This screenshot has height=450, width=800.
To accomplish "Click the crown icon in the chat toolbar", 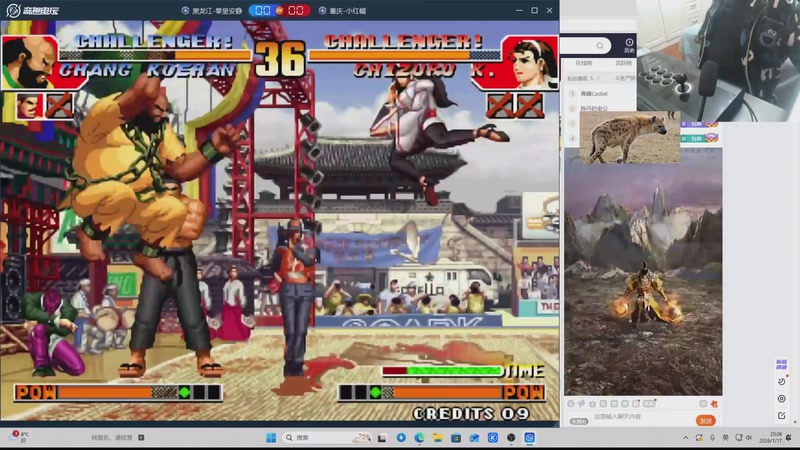I will 592,404.
